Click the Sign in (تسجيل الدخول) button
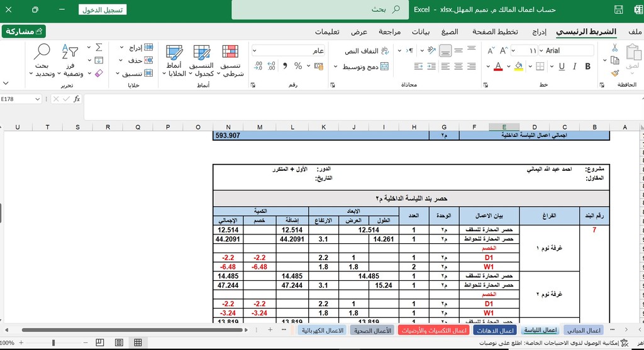644x350 pixels. (x=103, y=10)
